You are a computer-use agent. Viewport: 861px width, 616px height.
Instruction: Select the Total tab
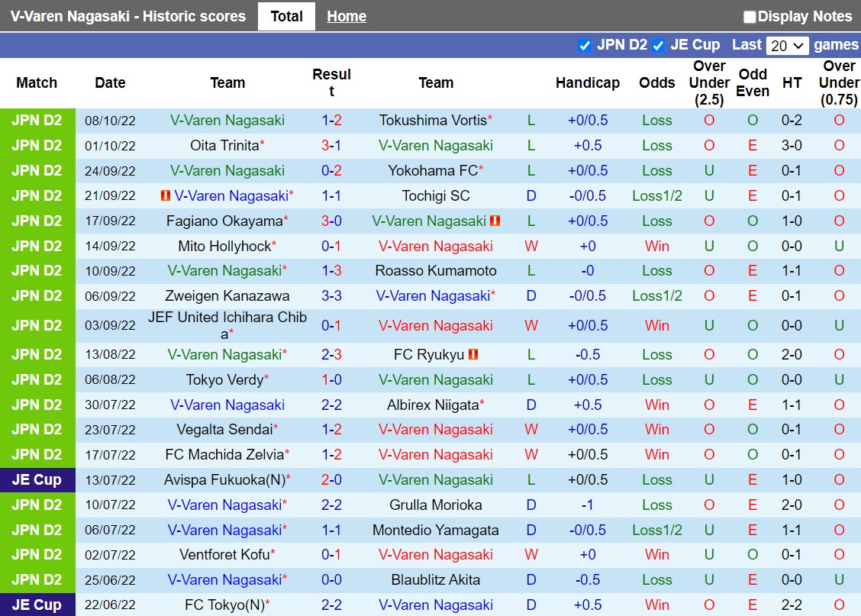coord(286,16)
